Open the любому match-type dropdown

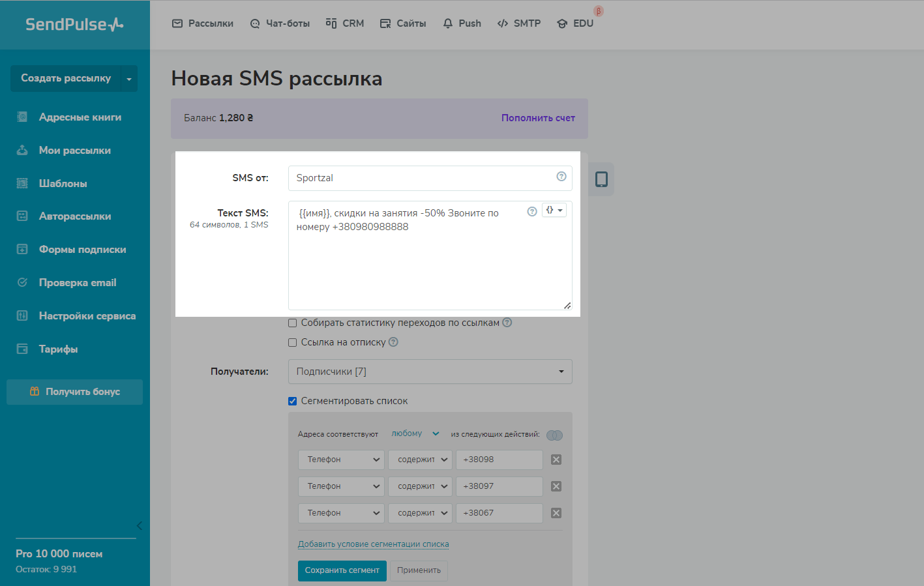[415, 433]
